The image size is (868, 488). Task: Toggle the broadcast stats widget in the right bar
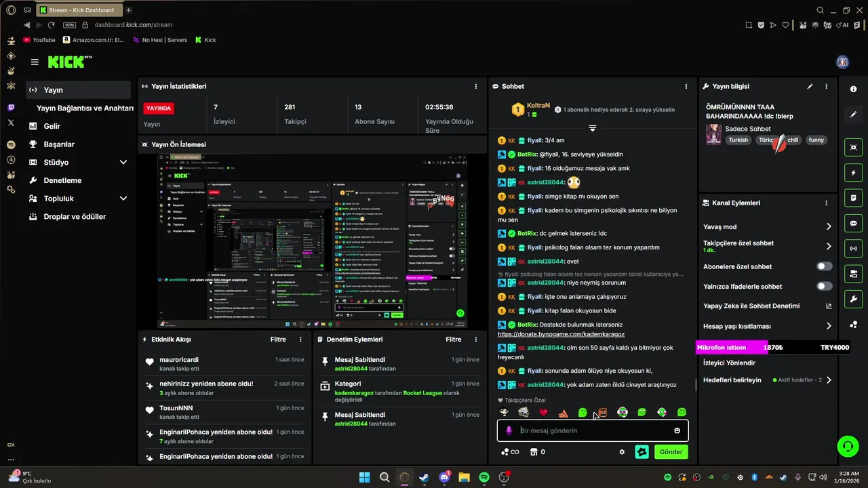[x=853, y=249]
